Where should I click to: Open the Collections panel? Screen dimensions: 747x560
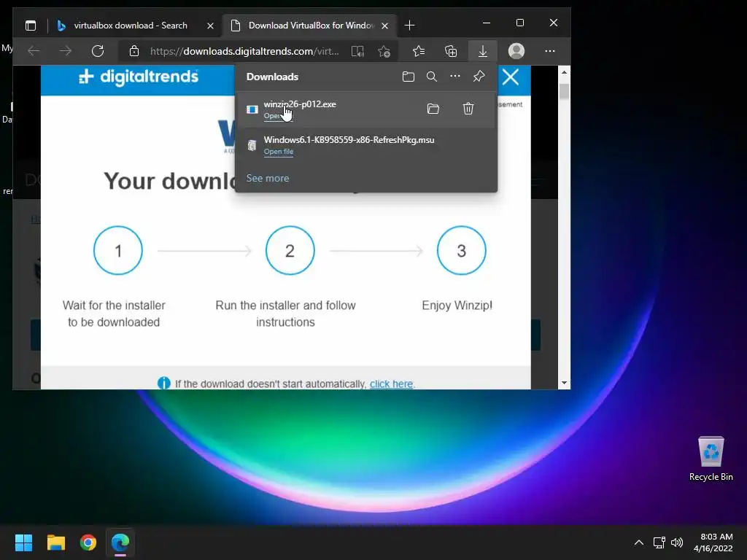pyautogui.click(x=451, y=51)
